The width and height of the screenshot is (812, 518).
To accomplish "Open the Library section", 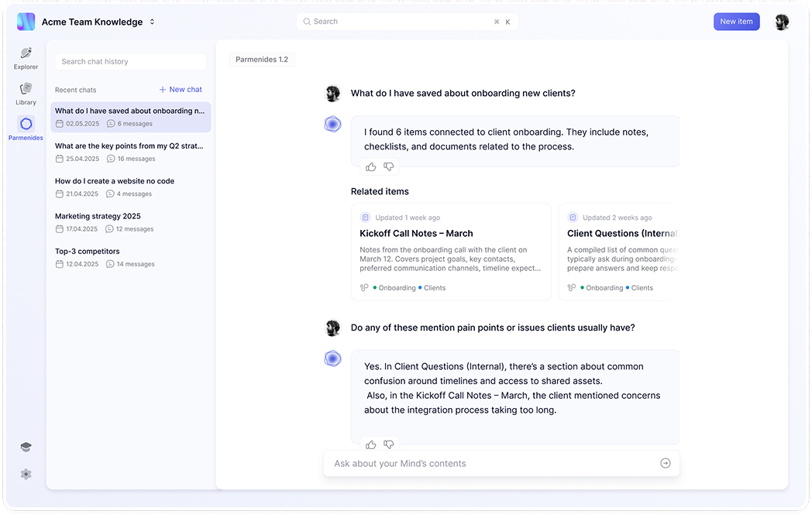I will point(26,92).
